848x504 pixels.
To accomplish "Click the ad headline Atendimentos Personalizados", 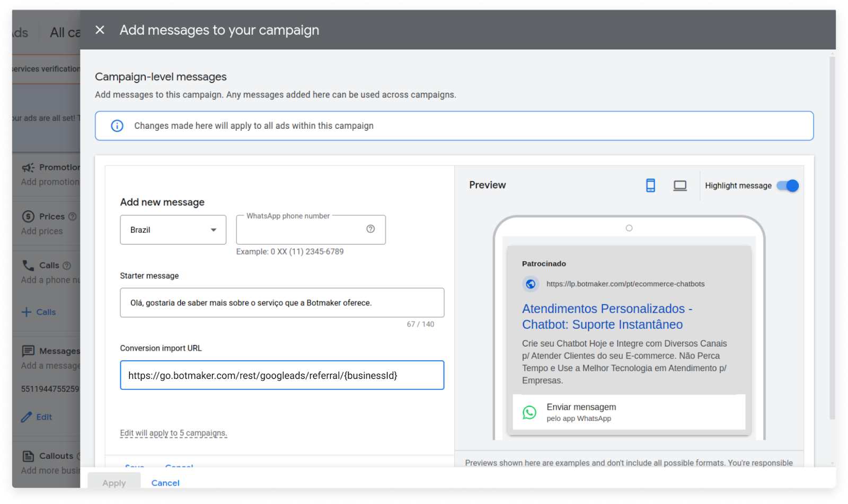I will [x=607, y=316].
